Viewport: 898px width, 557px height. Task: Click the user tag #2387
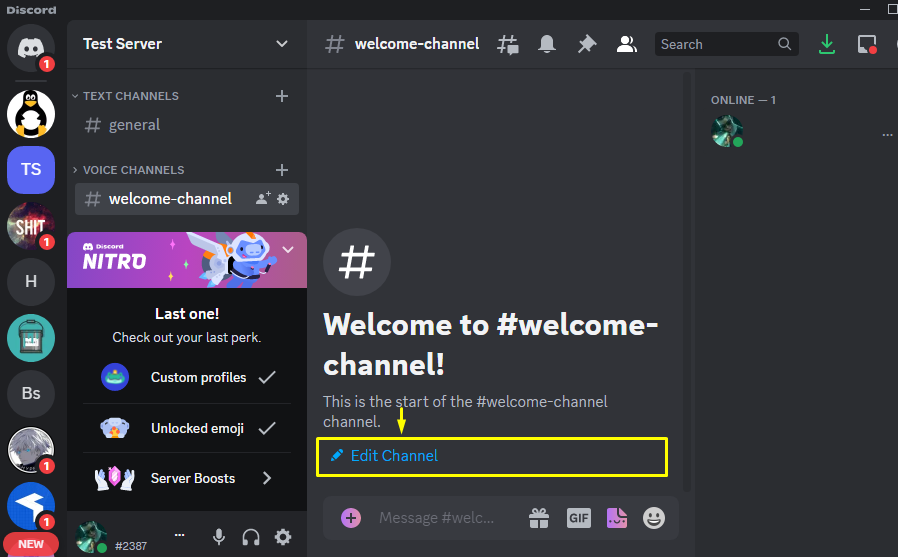pos(131,546)
